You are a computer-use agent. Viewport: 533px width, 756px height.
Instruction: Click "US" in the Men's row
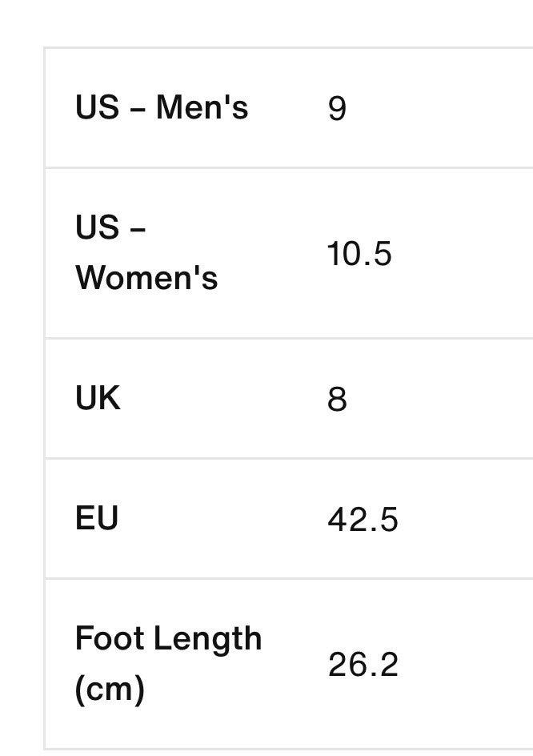pyautogui.click(x=97, y=107)
